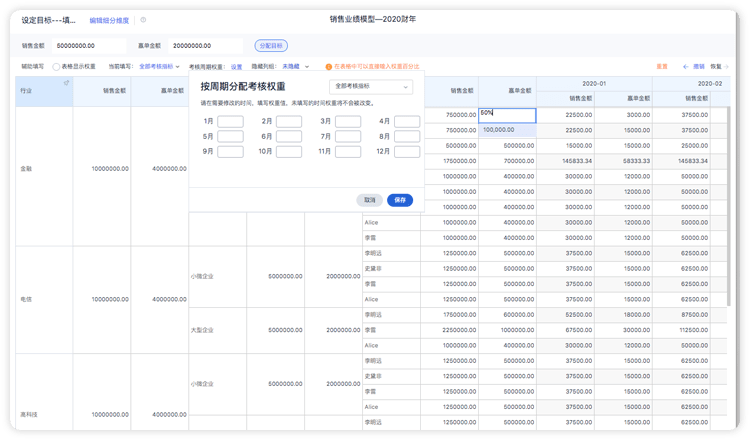Click the 分配目标 button
750x440 pixels.
pos(271,46)
